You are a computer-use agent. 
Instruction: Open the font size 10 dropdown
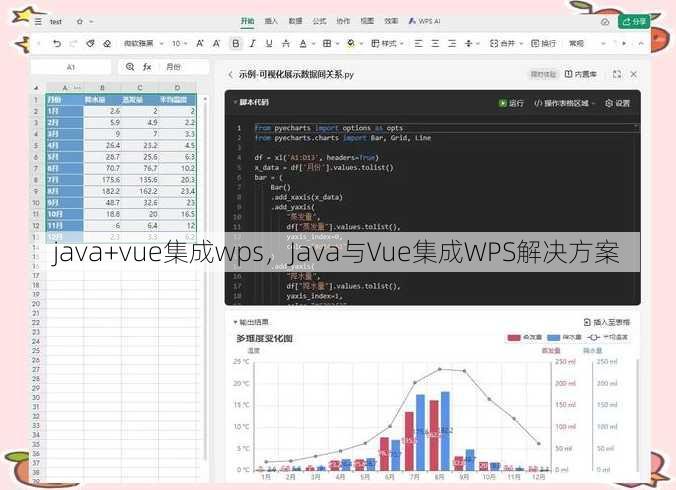click(x=179, y=44)
